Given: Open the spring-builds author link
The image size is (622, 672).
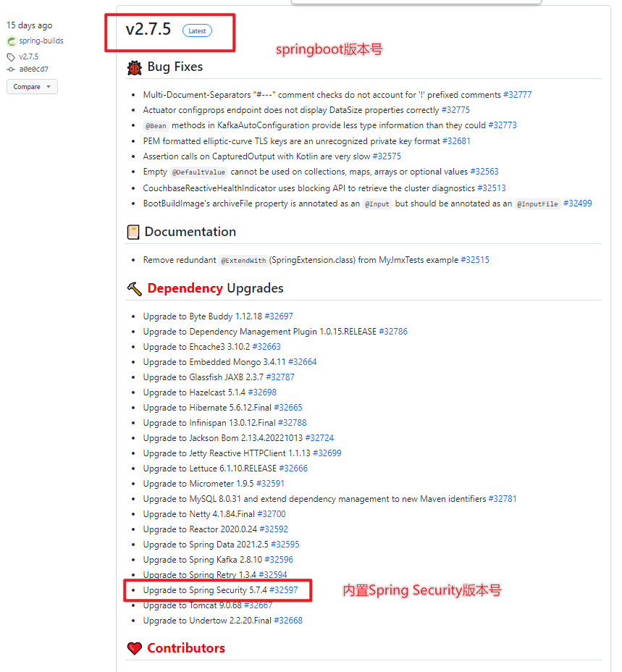Looking at the screenshot, I should [41, 41].
